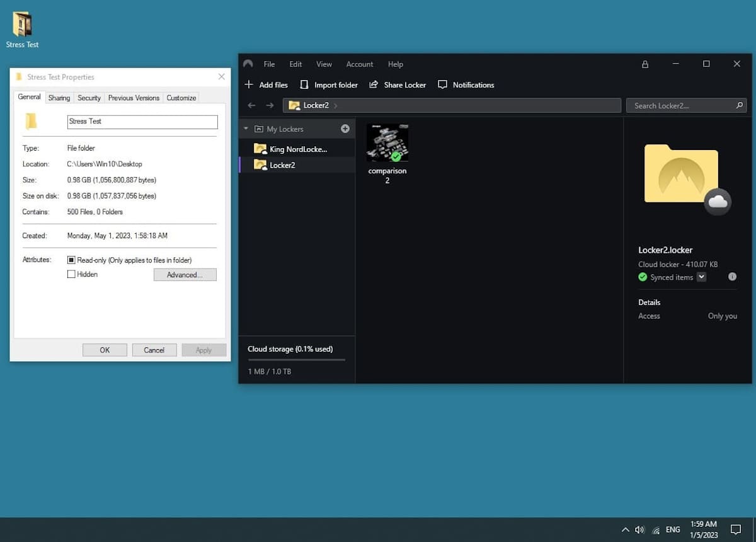Click the cloud storage usage bar
756x542 pixels.
tap(296, 360)
